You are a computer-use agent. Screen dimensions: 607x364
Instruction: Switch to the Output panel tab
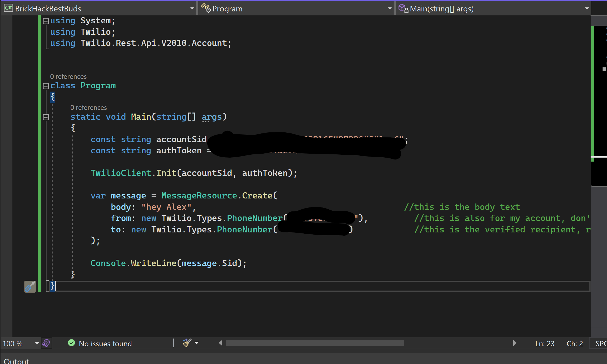[16, 361]
